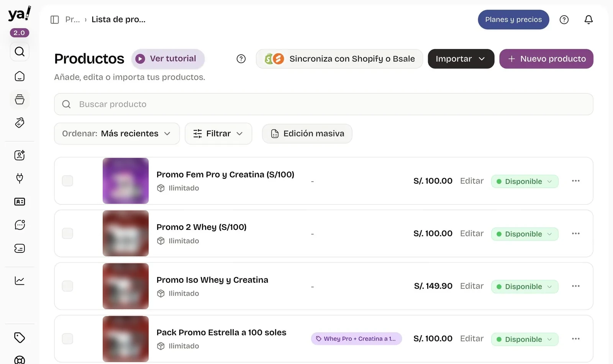Open Promo 2 Whey product thumbnail
The width and height of the screenshot is (613, 364).
coord(126,233)
